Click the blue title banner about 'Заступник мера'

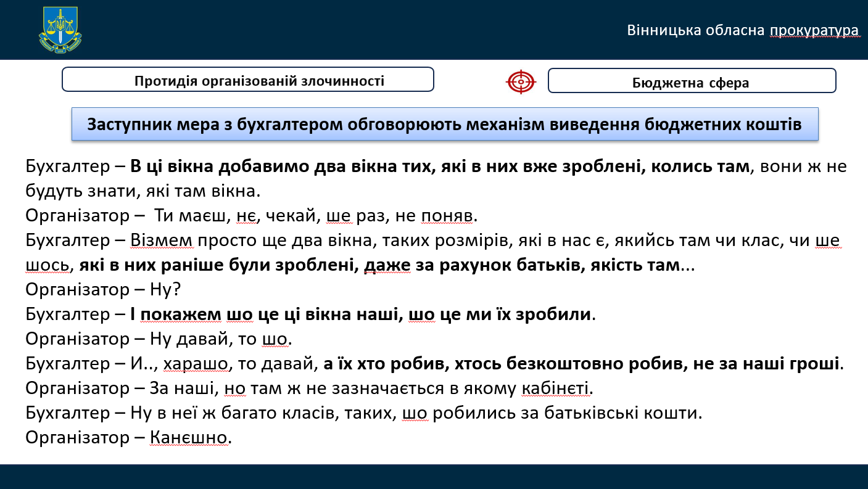[444, 125]
